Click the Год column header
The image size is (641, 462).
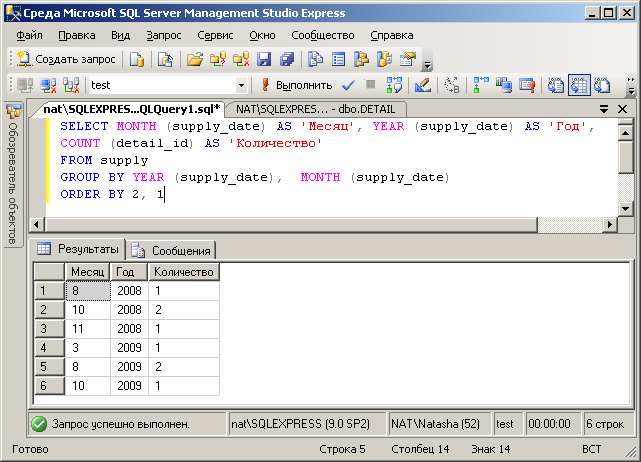pos(129,272)
